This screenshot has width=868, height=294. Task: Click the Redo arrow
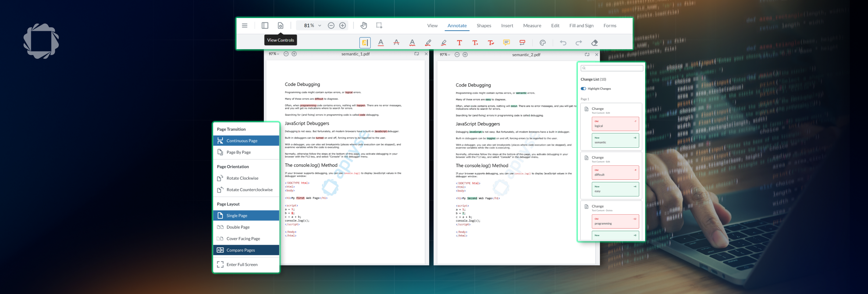coord(579,43)
